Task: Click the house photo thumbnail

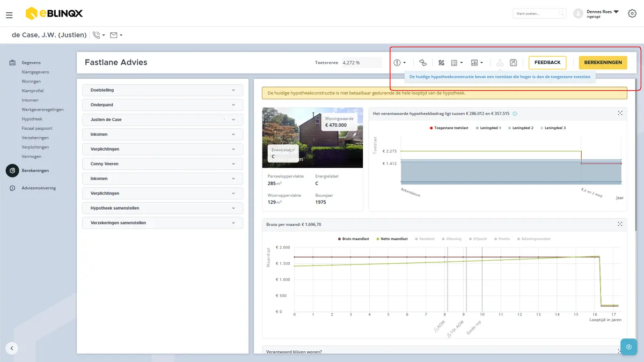Action: click(x=312, y=138)
